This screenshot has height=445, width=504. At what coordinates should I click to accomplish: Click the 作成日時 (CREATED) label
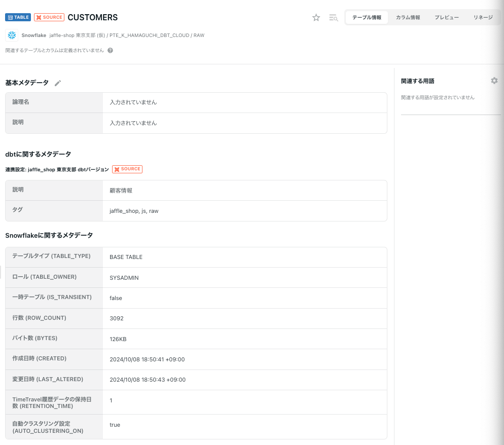click(39, 358)
